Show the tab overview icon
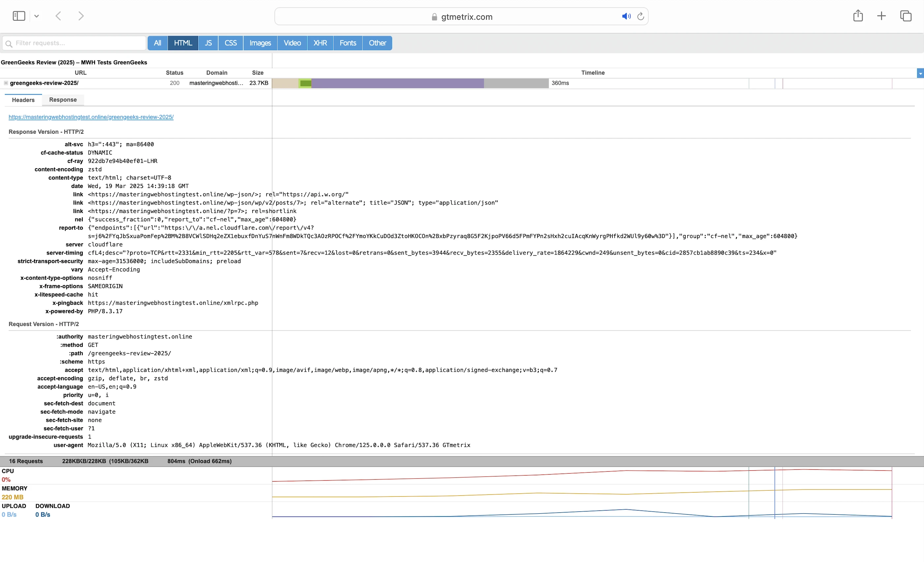This screenshot has width=924, height=562. [x=906, y=16]
